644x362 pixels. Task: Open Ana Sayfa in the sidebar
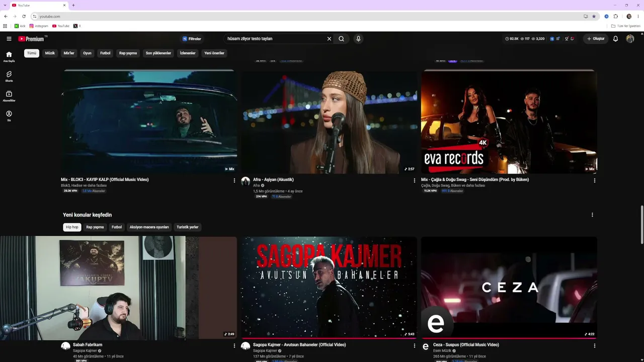point(9,56)
